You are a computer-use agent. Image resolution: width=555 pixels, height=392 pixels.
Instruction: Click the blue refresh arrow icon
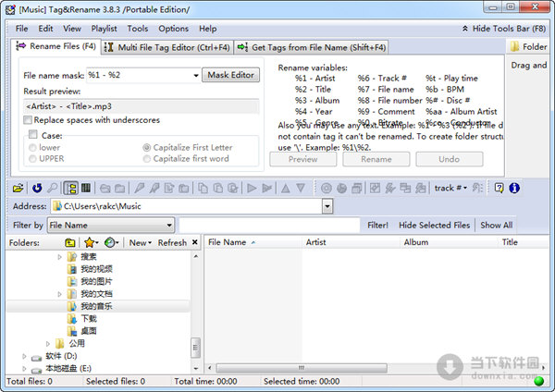(x=37, y=188)
